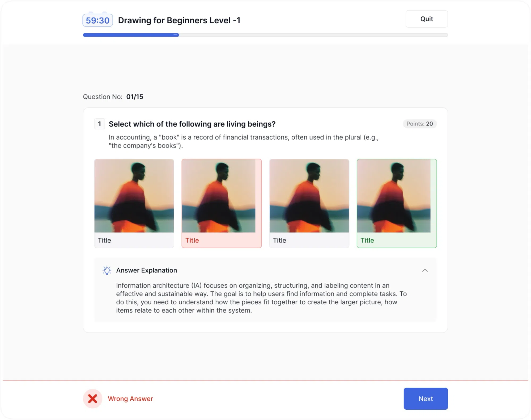Click the Quit button
The image size is (531, 420).
click(426, 19)
